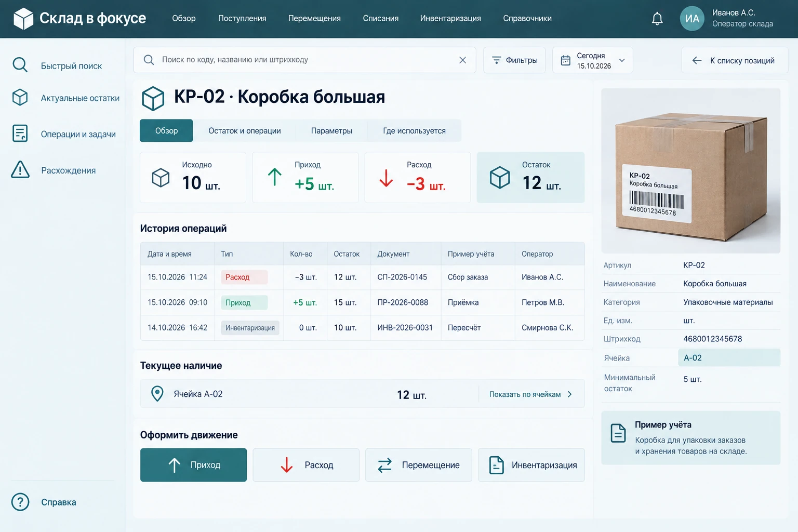The height and width of the screenshot is (532, 798).
Task: Expand the Сегодня date dropdown
Action: (622, 60)
